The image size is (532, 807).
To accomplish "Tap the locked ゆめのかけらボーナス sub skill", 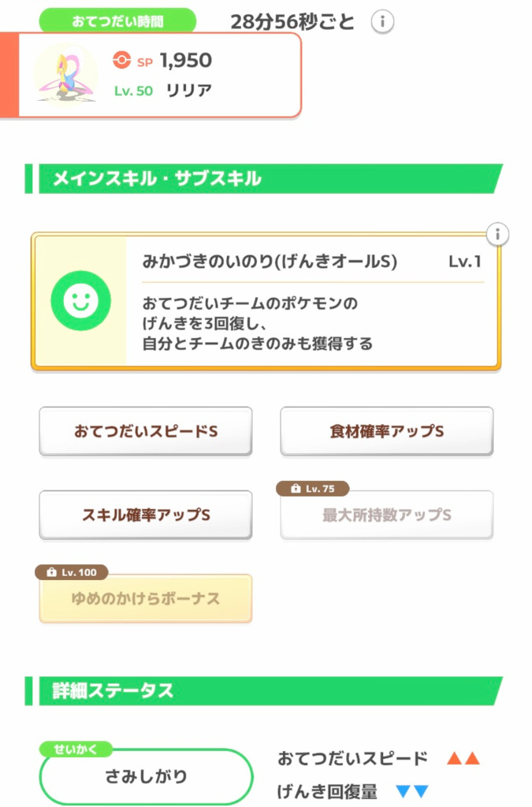I will 146,599.
